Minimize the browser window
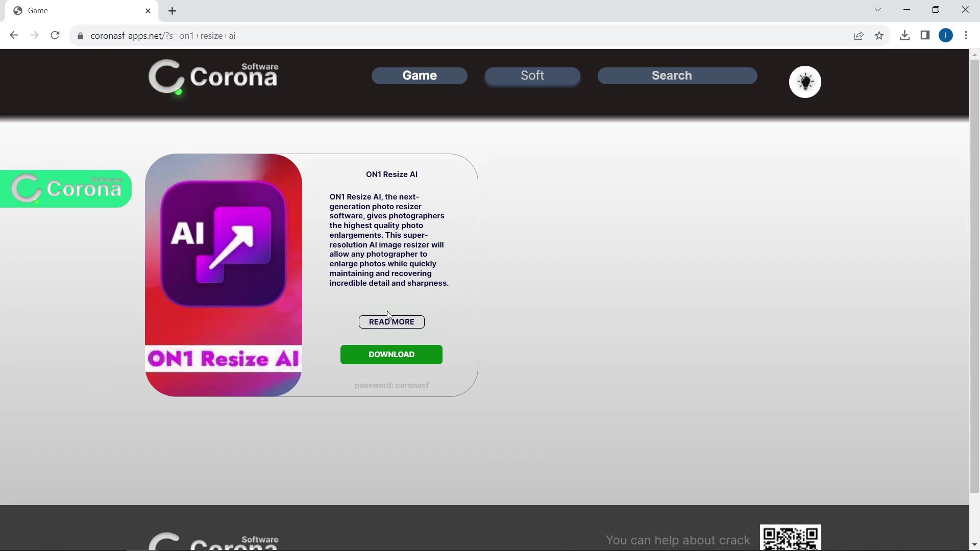Image resolution: width=980 pixels, height=551 pixels. (x=906, y=10)
